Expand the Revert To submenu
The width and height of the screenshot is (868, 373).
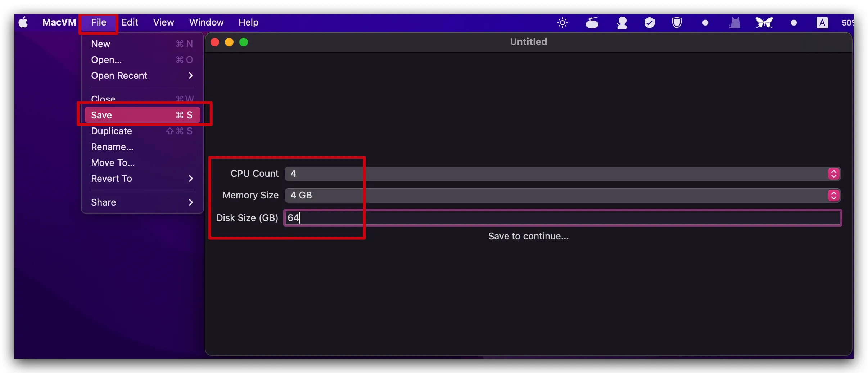142,179
